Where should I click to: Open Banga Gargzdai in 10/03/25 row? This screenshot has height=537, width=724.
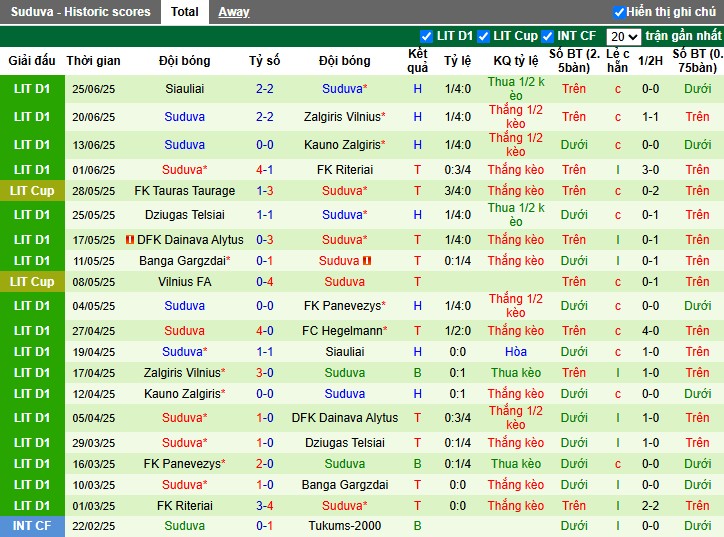pos(344,485)
